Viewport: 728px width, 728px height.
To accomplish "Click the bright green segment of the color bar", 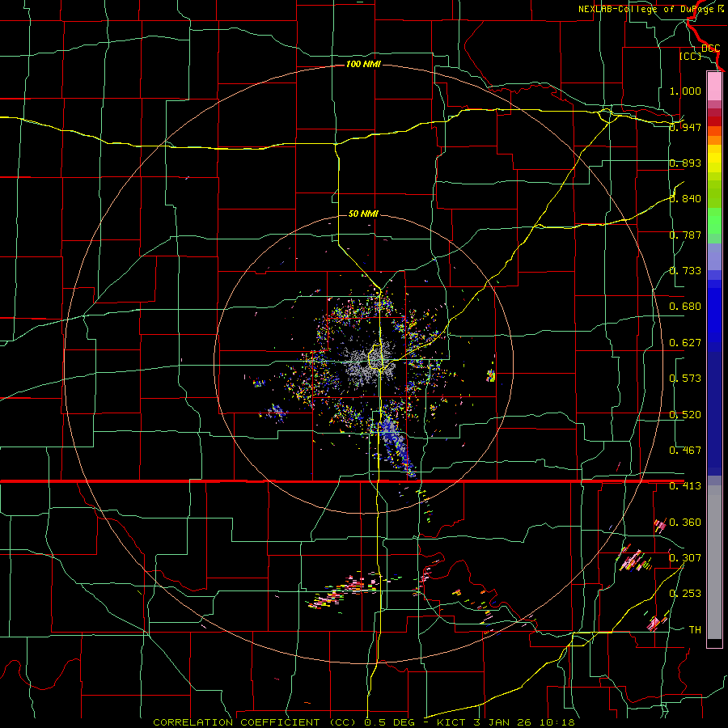I will pos(714,220).
